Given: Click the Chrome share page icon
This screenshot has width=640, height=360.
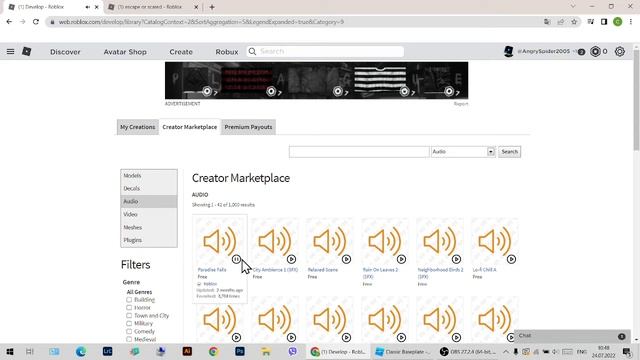Looking at the screenshot, I should point(560,22).
